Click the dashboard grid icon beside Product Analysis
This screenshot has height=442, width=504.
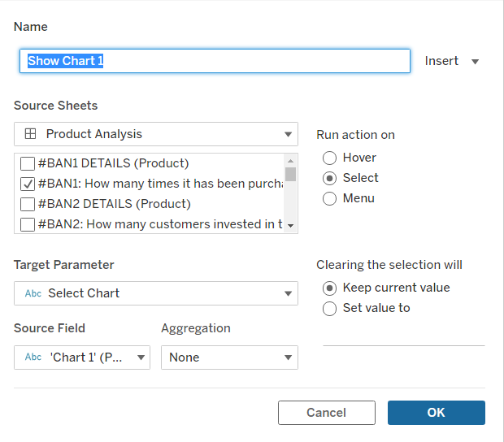pos(30,134)
